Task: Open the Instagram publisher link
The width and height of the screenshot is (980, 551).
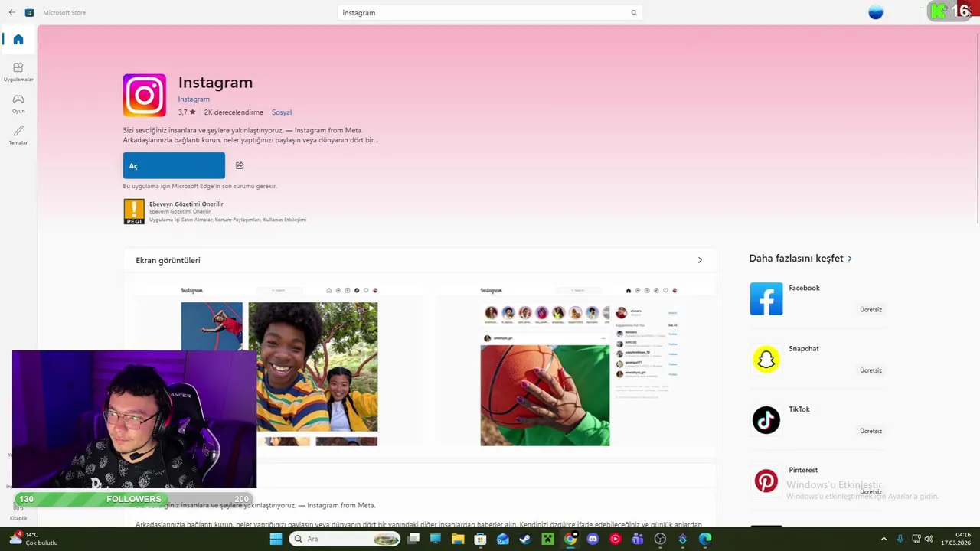Action: pyautogui.click(x=194, y=99)
